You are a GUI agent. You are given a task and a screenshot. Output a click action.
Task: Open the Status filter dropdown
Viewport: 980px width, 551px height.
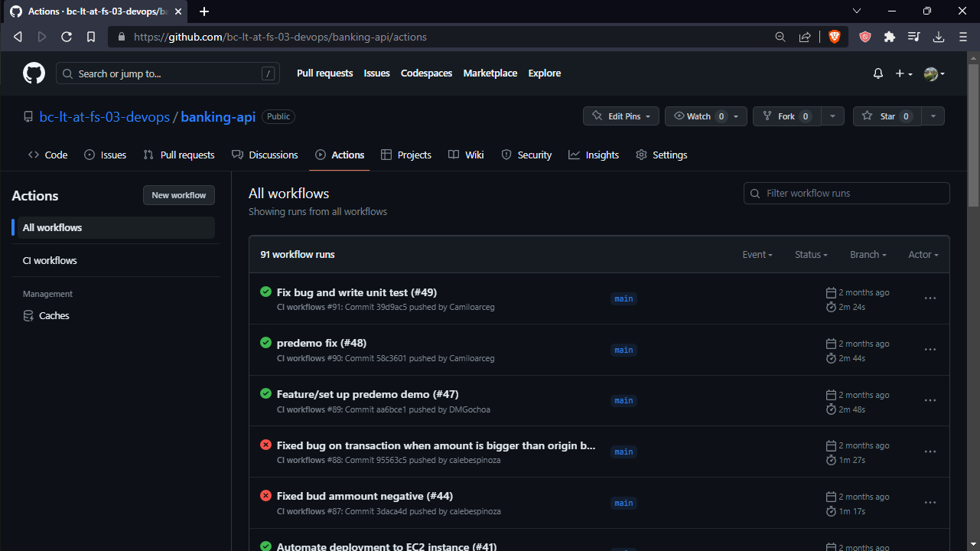point(811,254)
